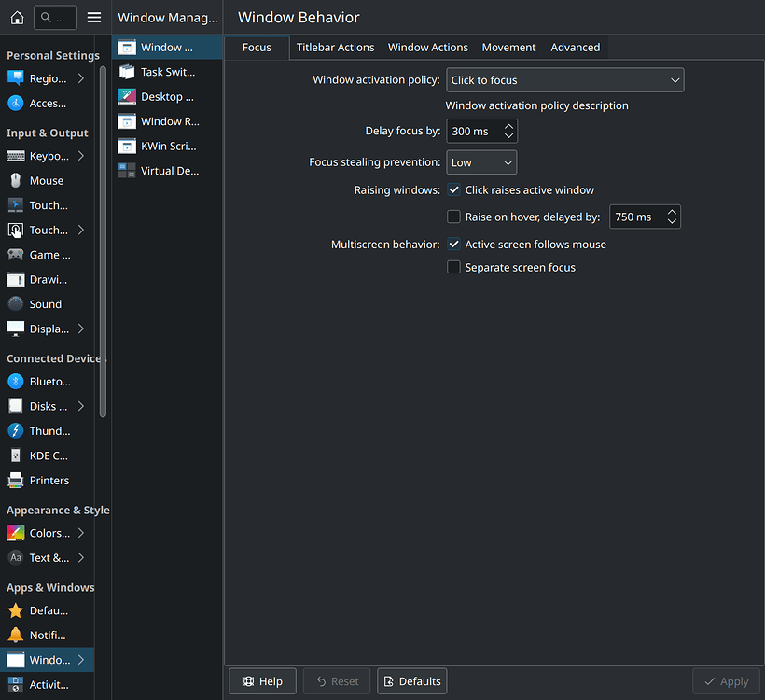765x700 pixels.
Task: Select the Task Switcher module icon
Action: [x=127, y=72]
